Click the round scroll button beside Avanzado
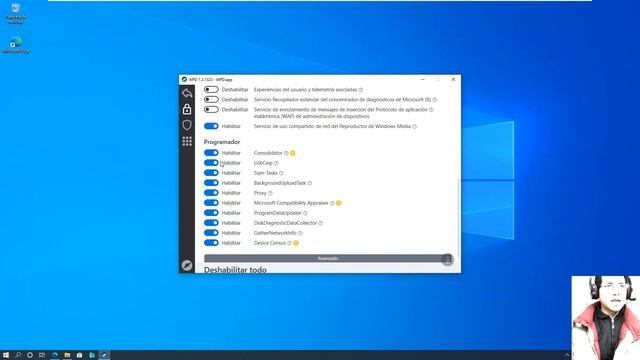This screenshot has width=640, height=360. [447, 260]
